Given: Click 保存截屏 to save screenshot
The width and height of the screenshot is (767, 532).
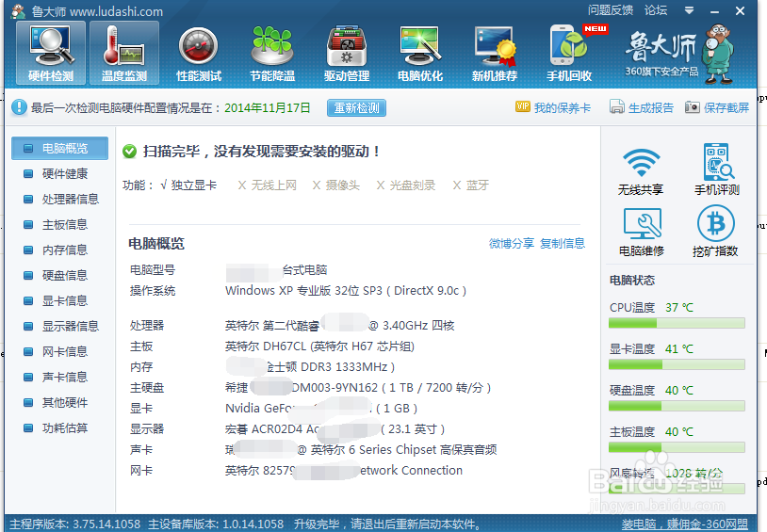Looking at the screenshot, I should tap(717, 107).
